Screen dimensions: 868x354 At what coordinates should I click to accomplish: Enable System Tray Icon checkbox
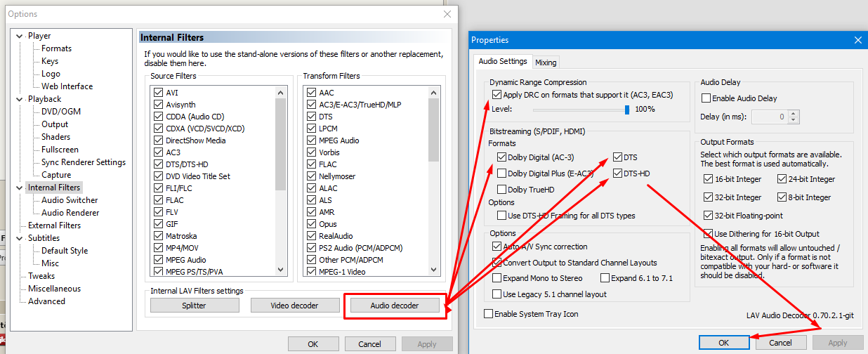pos(488,314)
